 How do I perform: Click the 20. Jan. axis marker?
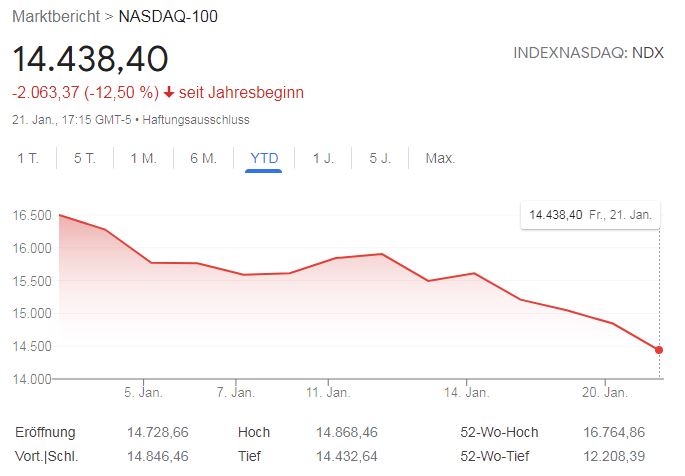pyautogui.click(x=605, y=392)
